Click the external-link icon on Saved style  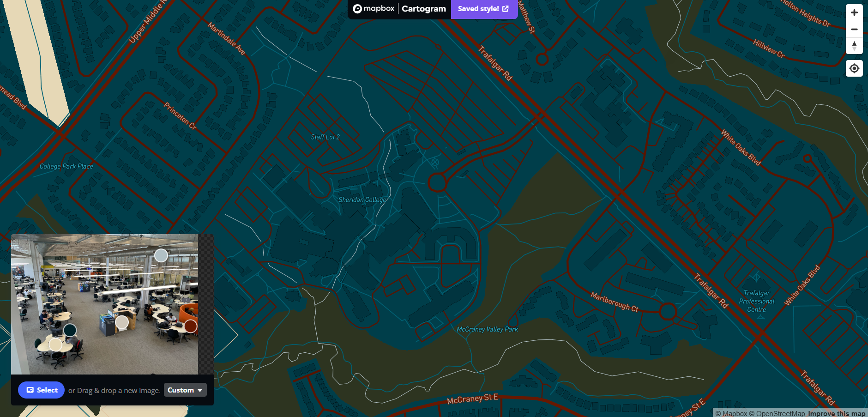coord(506,8)
